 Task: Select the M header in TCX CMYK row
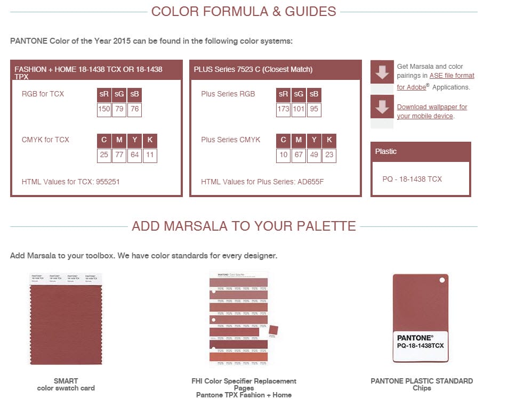[x=119, y=140]
